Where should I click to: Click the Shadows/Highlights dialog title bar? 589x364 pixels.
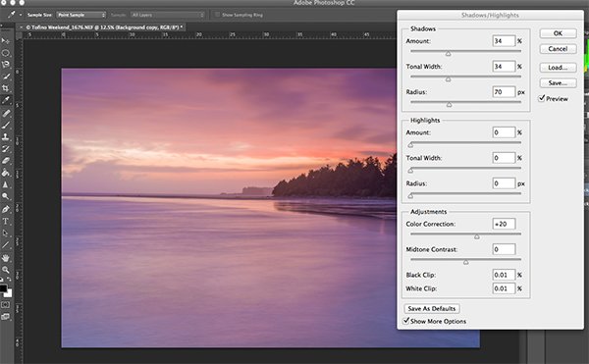[490, 15]
